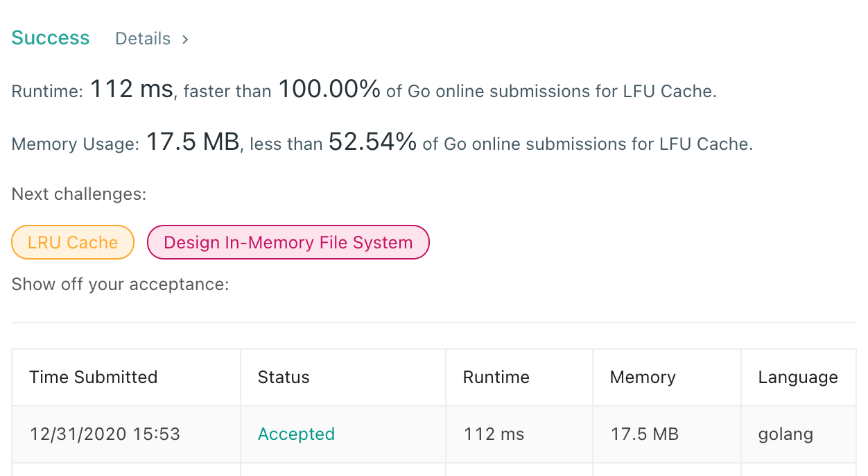Viewport: 868px width, 476px height.
Task: Expand the chevron arrow beside Details
Action: click(185, 40)
